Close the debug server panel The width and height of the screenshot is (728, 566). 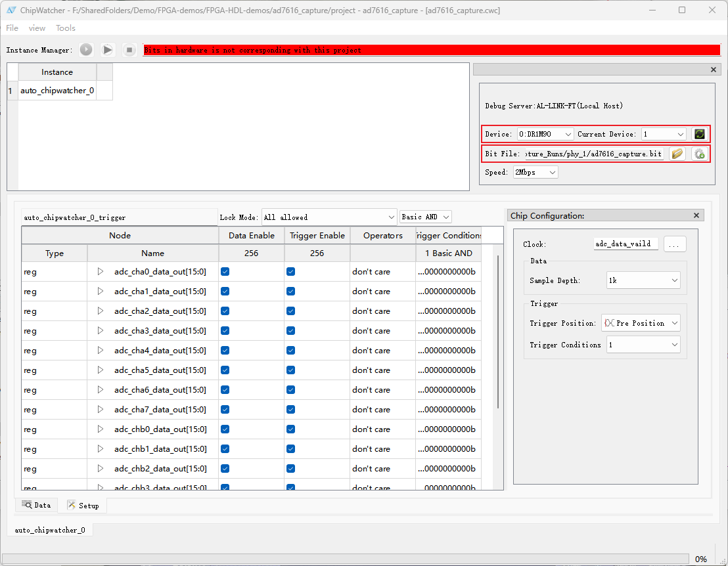714,70
